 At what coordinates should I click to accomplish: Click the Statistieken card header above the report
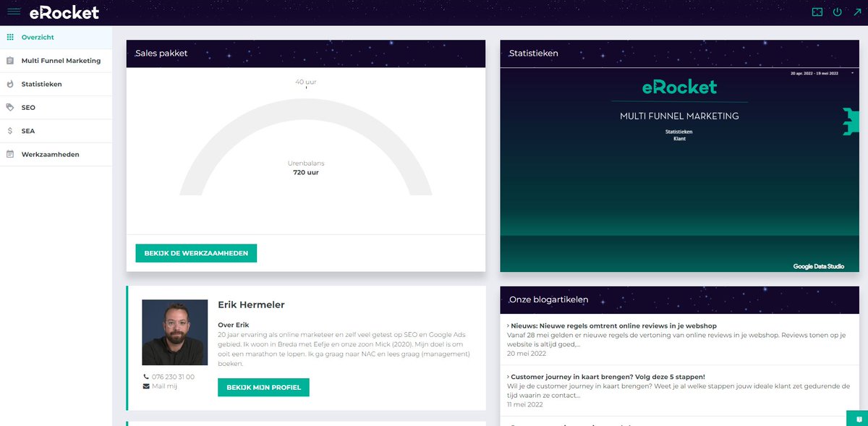click(679, 54)
